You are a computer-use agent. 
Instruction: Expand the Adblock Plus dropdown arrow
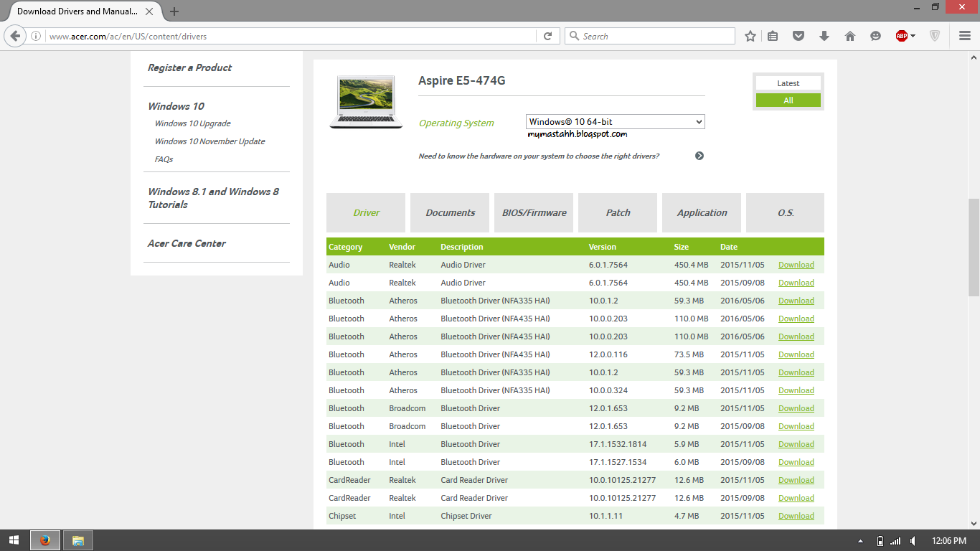coord(913,36)
